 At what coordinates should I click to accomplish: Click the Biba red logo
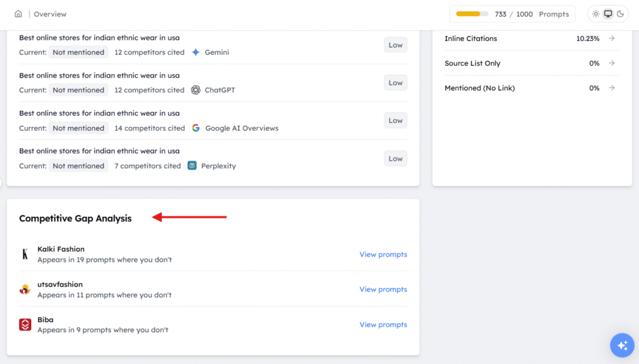click(25, 325)
